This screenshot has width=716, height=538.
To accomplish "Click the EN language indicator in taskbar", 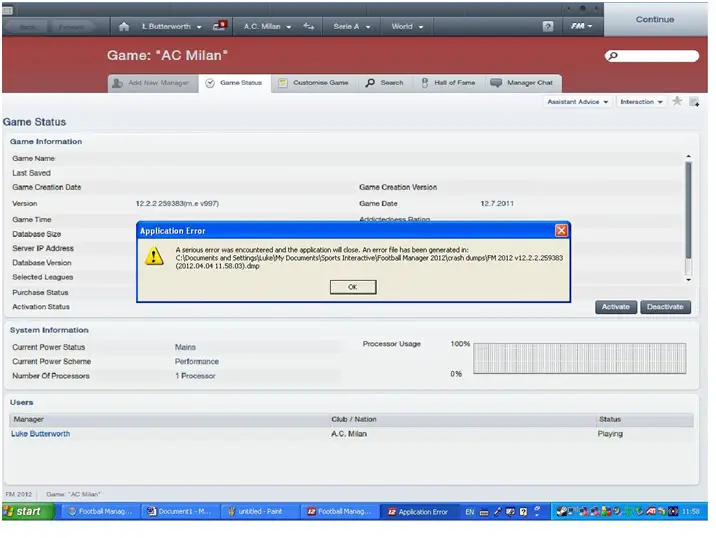I will pos(469,512).
